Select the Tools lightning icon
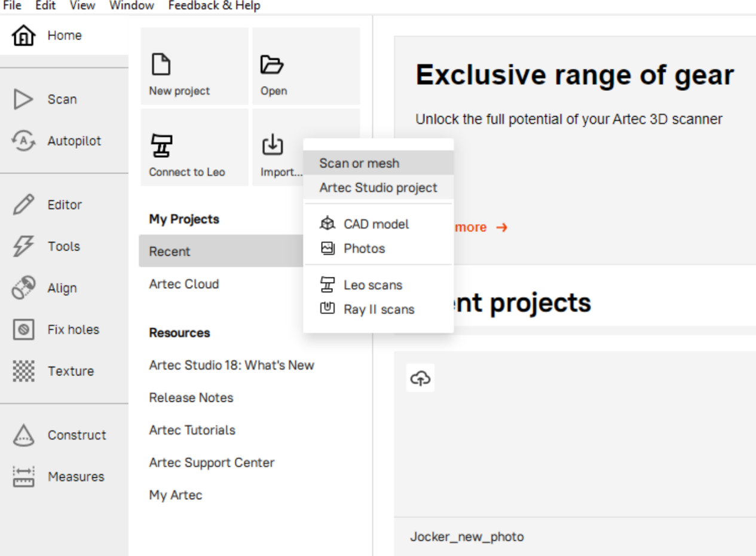756x556 pixels. tap(24, 246)
